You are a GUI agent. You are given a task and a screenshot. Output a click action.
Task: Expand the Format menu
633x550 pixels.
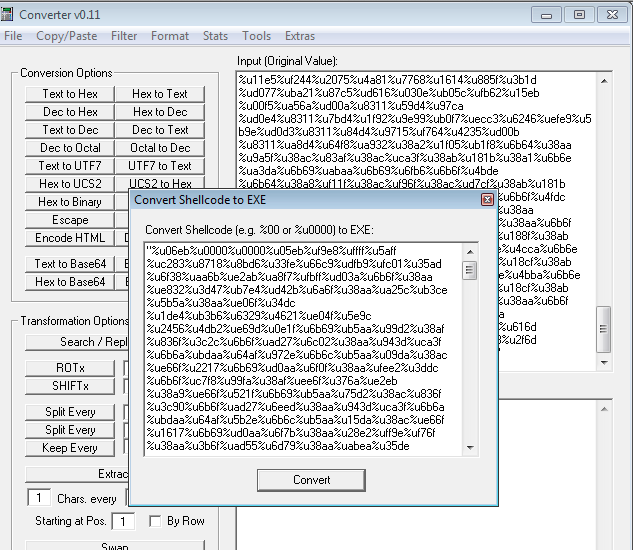170,36
